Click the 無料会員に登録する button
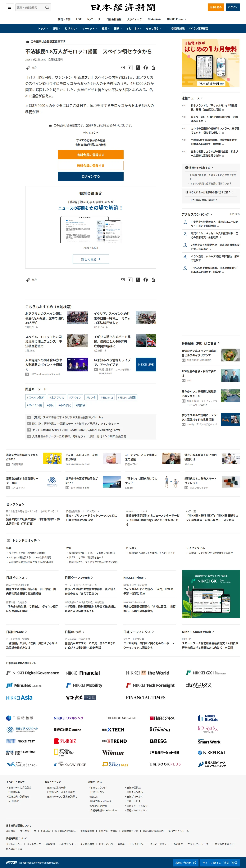The image size is (246, 868). pos(90,165)
